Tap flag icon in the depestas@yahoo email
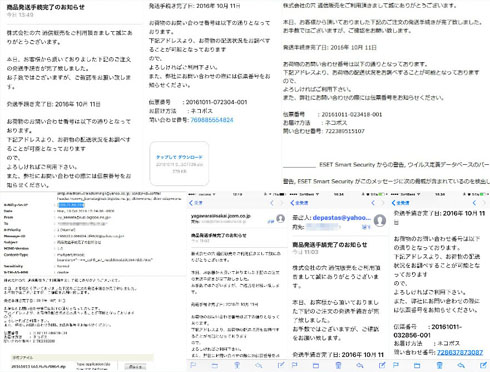 click(294, 365)
